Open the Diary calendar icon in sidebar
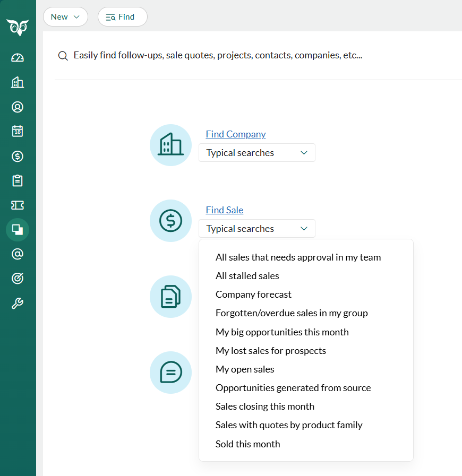 pyautogui.click(x=18, y=132)
